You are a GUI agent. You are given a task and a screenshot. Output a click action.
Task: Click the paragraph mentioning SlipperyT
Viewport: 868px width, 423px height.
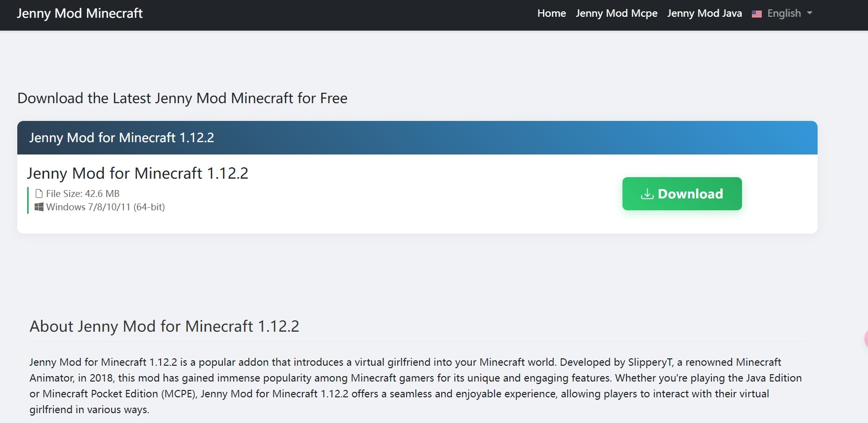pyautogui.click(x=415, y=385)
